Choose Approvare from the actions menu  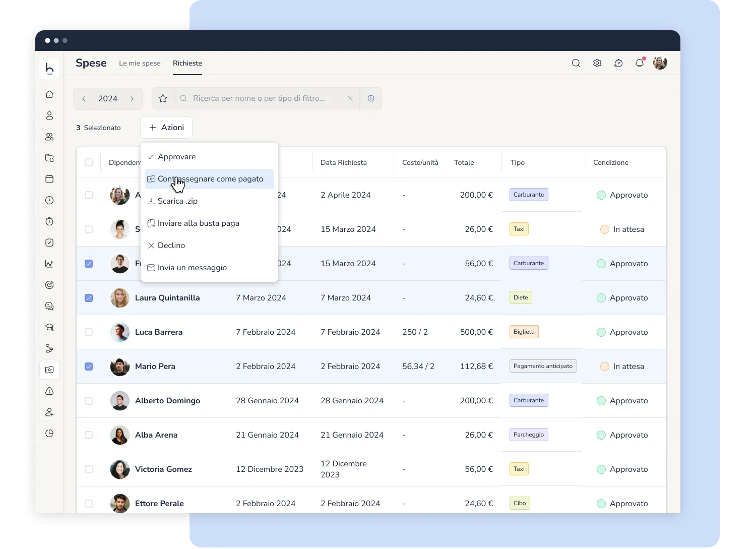[x=209, y=157]
